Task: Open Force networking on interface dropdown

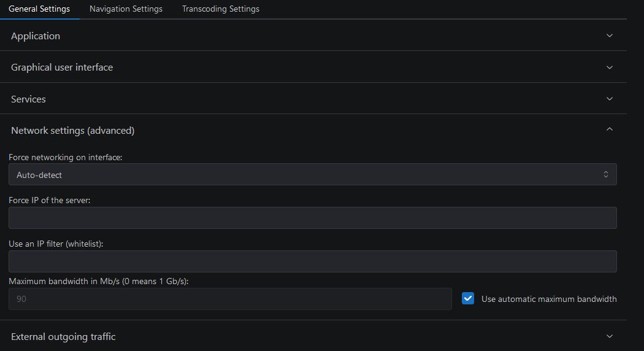Action: [x=313, y=174]
